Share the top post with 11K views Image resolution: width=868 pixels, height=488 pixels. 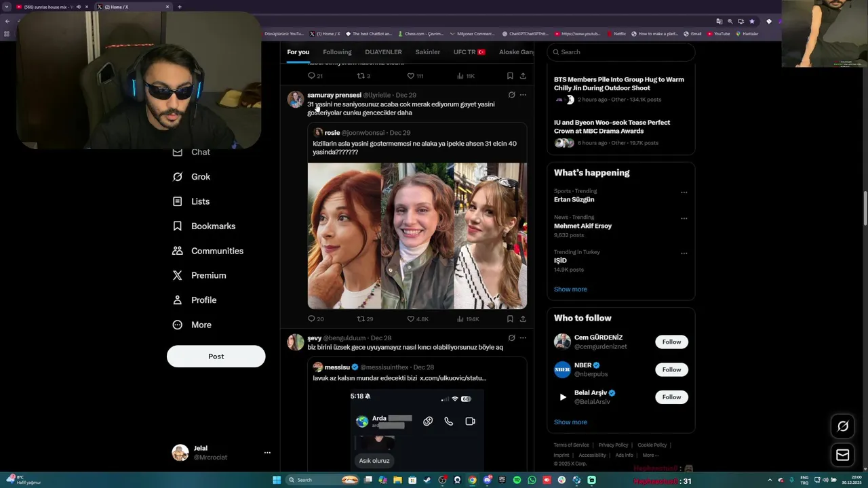pyautogui.click(x=523, y=76)
